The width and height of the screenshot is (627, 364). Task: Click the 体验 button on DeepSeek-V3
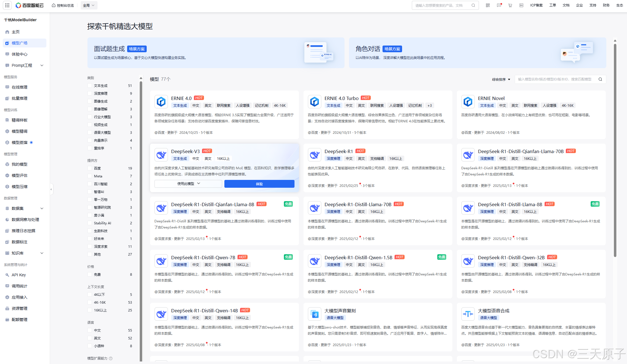[x=259, y=184]
